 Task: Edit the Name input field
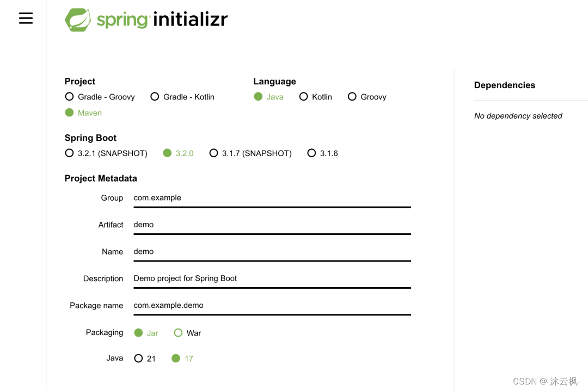(x=272, y=252)
